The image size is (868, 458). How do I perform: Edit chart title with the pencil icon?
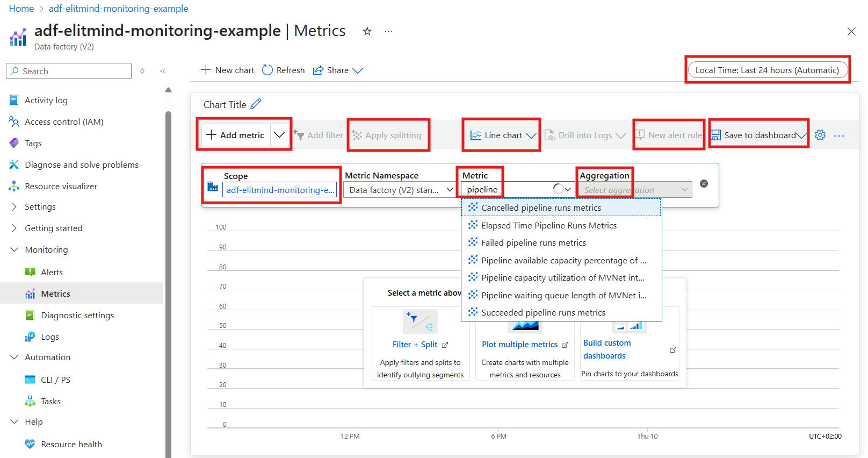(256, 104)
